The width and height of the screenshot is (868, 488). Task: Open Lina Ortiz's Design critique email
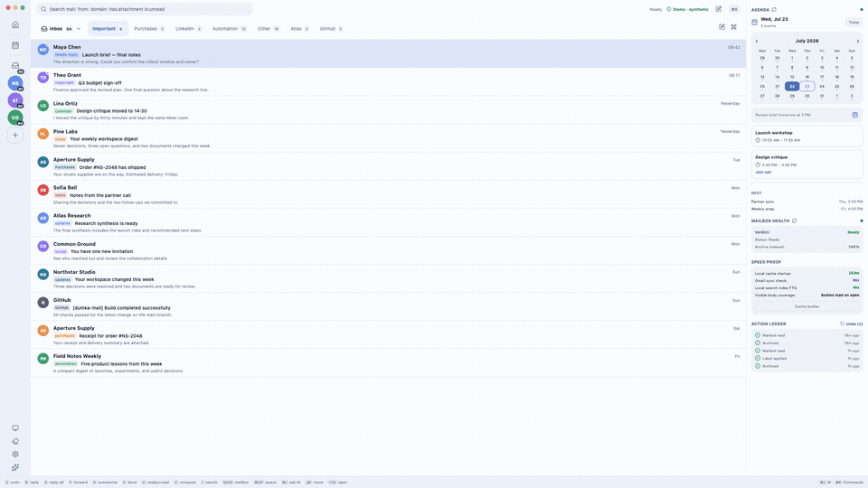[x=388, y=110]
